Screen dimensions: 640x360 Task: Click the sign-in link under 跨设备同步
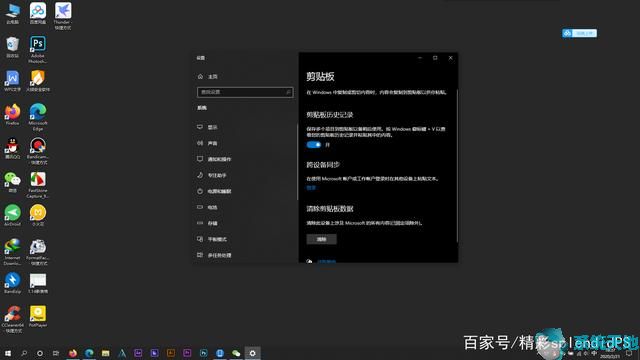(x=311, y=188)
